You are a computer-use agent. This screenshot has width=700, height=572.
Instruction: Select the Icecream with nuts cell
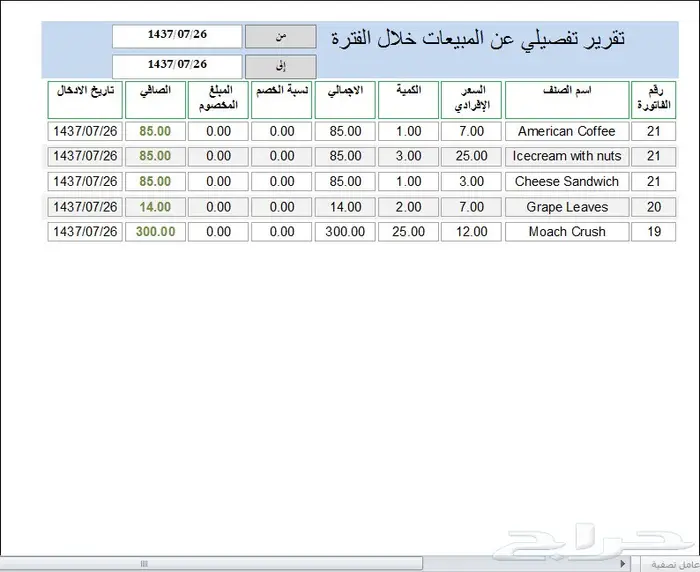(567, 156)
